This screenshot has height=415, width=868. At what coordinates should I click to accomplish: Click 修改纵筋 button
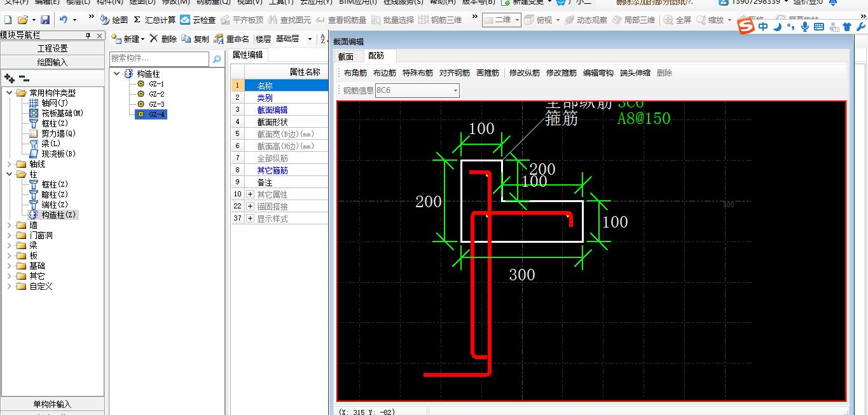(x=525, y=73)
